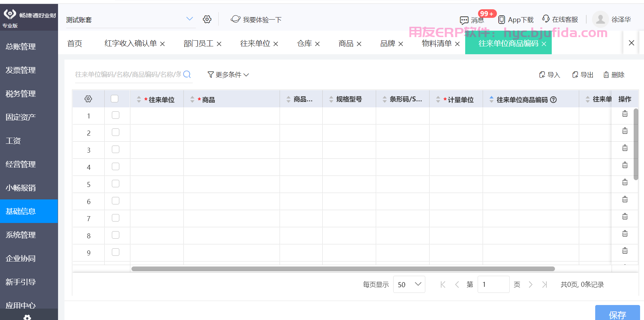
Task: Switch to 往来单位 tab
Action: 255,44
